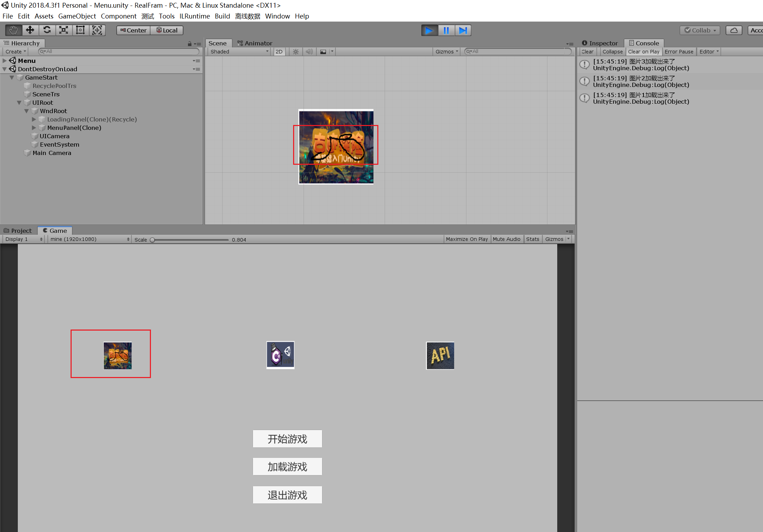Switch to the Project tab

tap(18, 231)
